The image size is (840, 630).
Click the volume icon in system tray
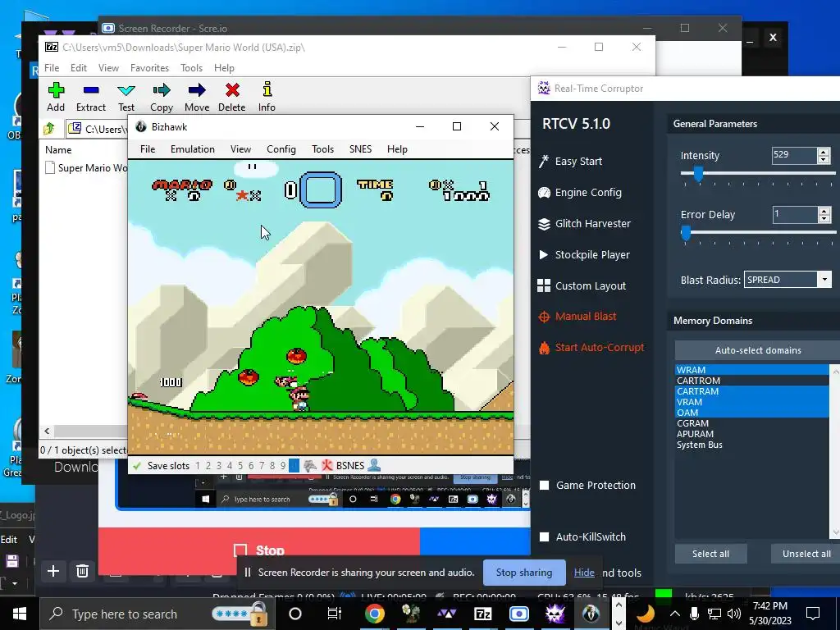[734, 614]
